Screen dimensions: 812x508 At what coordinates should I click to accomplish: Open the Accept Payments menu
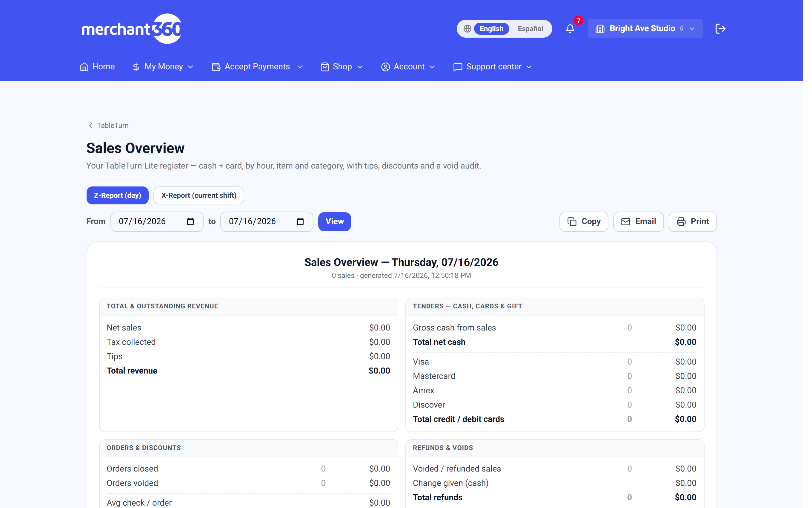click(x=257, y=67)
